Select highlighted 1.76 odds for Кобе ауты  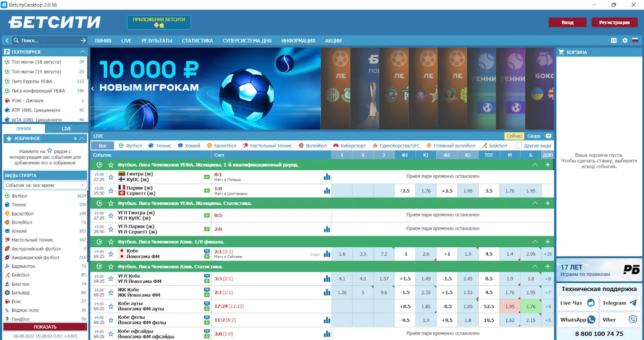coord(531,306)
